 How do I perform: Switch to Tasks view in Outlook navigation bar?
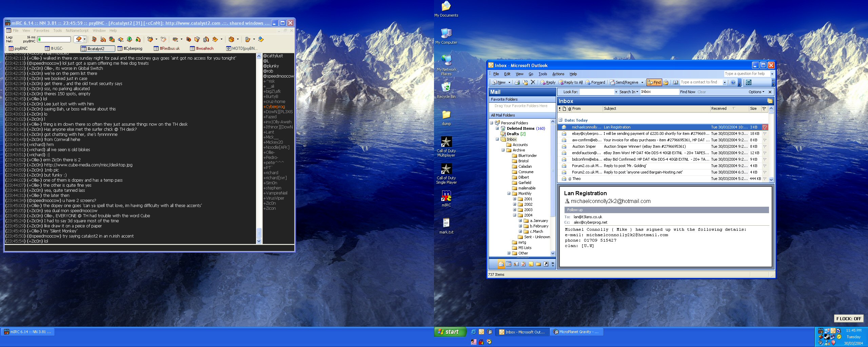[x=524, y=264]
